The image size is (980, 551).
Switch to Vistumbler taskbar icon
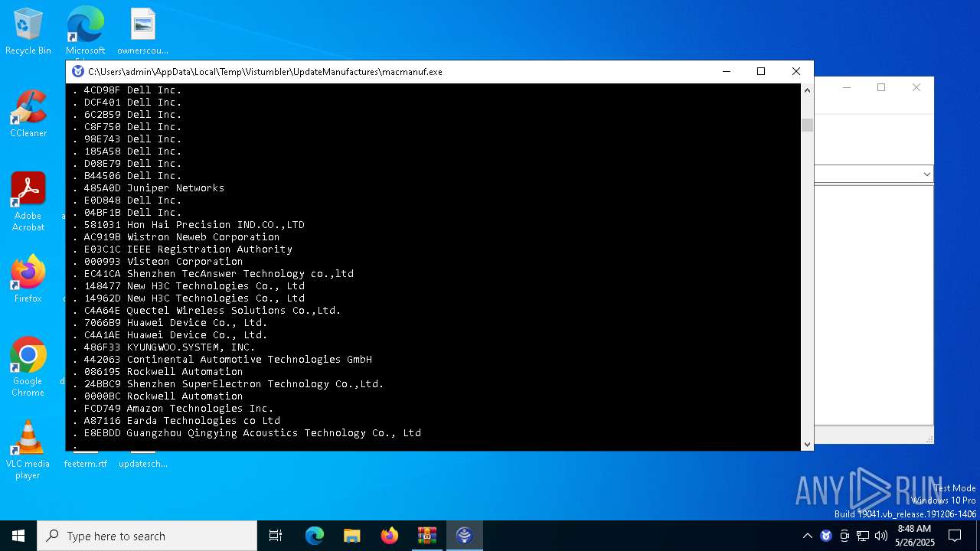point(464,536)
